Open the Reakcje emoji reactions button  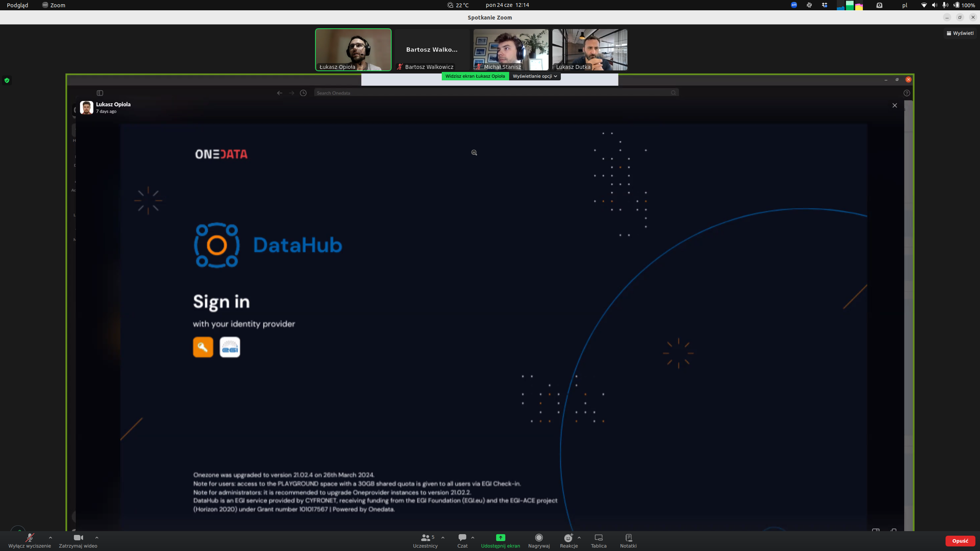(568, 540)
